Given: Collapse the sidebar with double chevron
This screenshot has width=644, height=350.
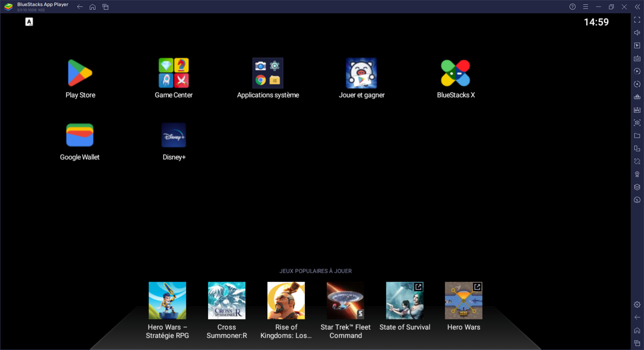Looking at the screenshot, I should pos(638,7).
